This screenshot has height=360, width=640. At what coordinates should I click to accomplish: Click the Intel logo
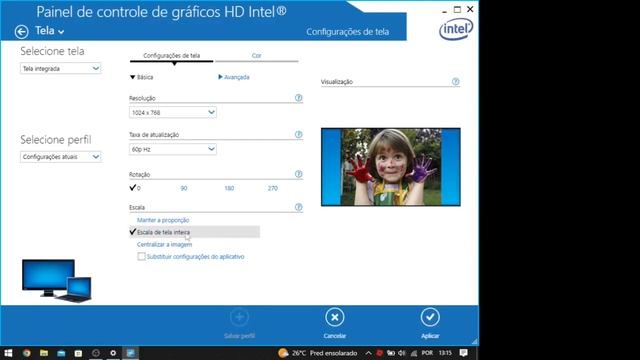pos(456,29)
